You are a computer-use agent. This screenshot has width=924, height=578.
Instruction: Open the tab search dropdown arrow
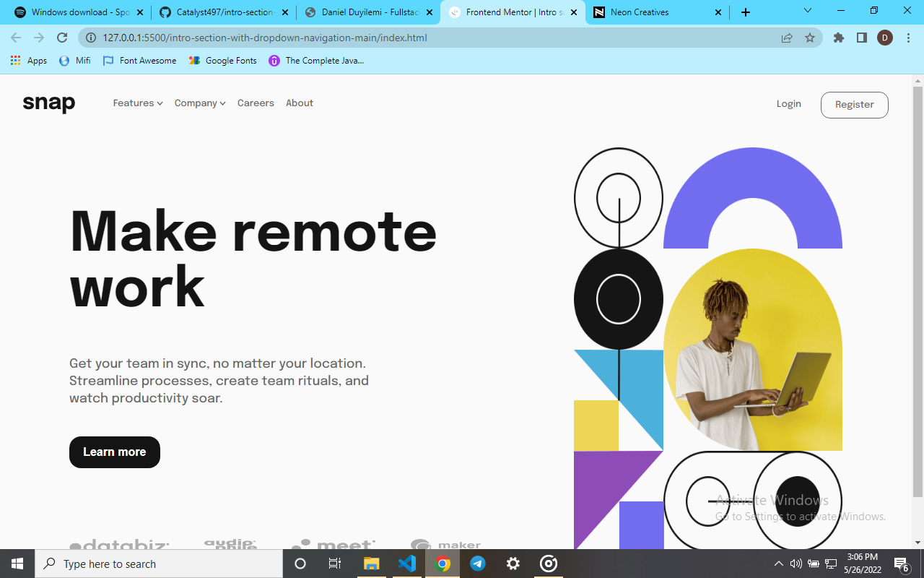pos(808,11)
